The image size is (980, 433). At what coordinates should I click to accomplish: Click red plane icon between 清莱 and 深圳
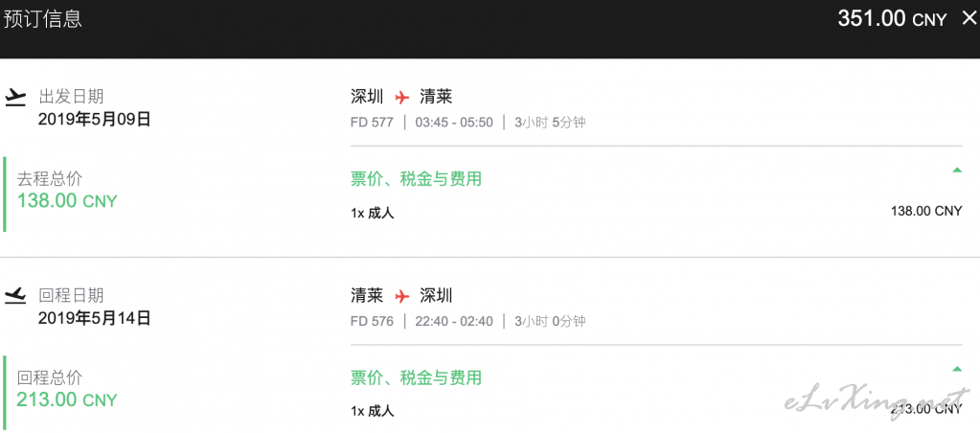point(402,296)
